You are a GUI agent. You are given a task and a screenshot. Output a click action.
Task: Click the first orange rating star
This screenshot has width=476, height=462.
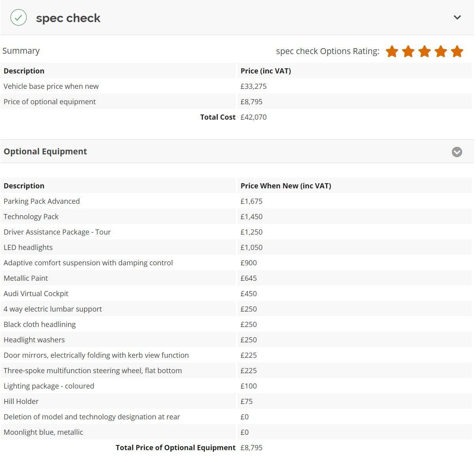392,51
